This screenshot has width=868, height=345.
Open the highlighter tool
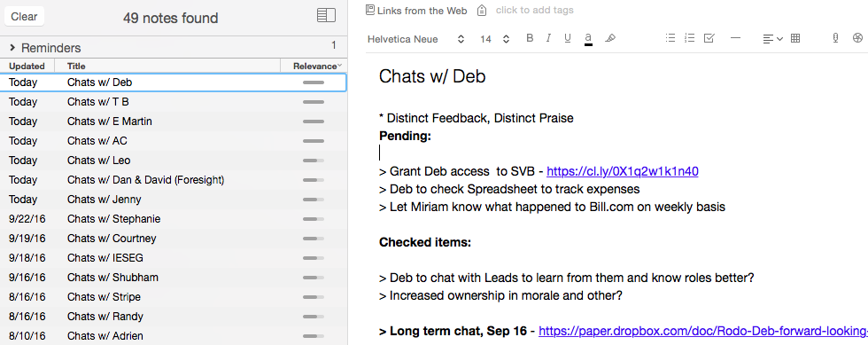tap(610, 38)
